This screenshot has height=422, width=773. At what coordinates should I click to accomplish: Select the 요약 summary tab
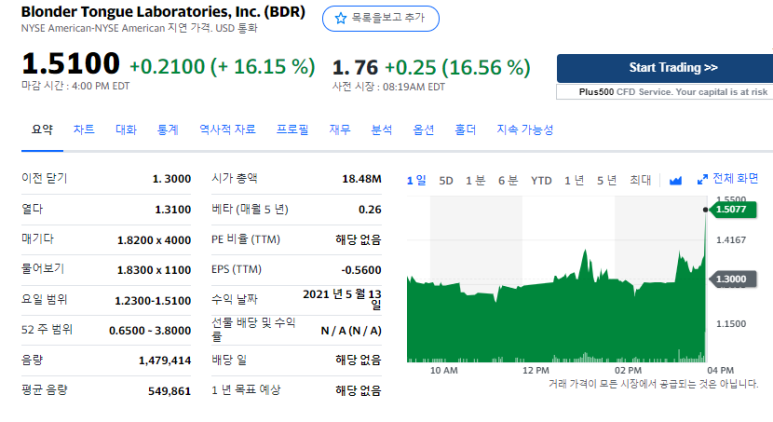42,130
